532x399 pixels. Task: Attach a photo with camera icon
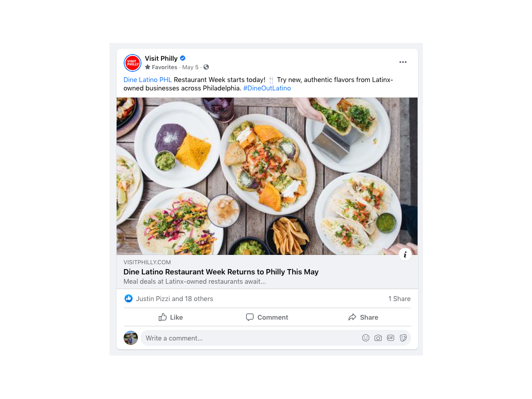click(x=378, y=338)
